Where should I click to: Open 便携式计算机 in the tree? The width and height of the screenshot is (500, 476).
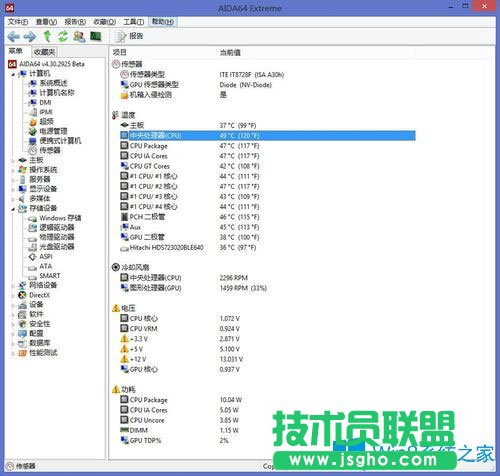55,141
